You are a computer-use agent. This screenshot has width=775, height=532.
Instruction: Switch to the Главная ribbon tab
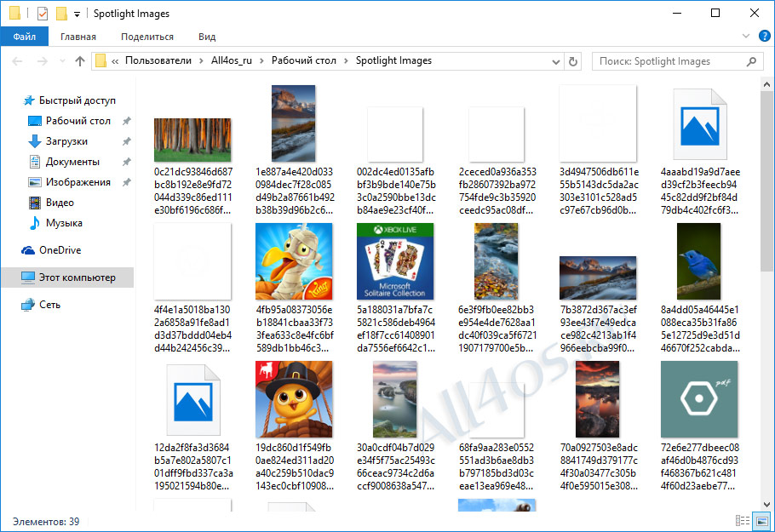[x=78, y=37]
